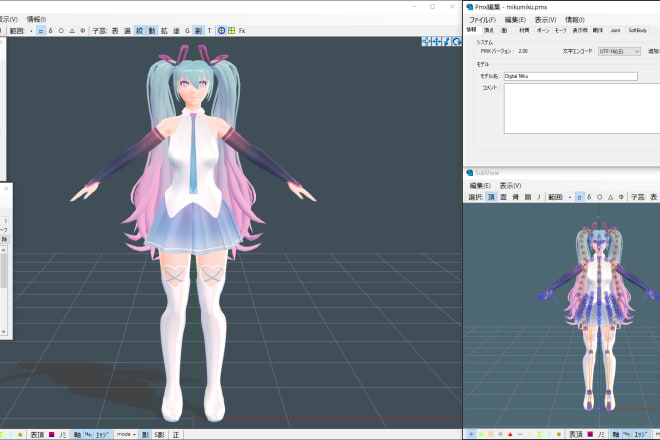Switch to the 頂点 tab
Viewport: 660px width, 440px height.
point(489,30)
